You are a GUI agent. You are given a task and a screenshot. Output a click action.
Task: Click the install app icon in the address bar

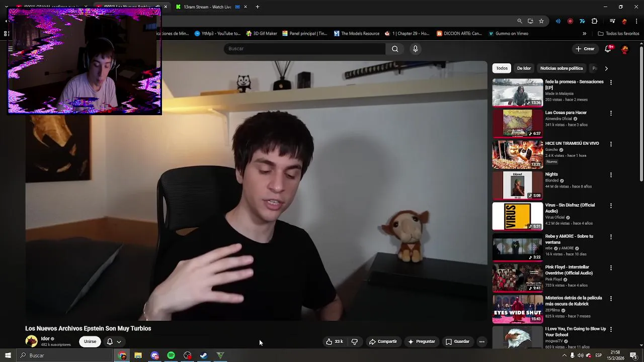tap(530, 21)
